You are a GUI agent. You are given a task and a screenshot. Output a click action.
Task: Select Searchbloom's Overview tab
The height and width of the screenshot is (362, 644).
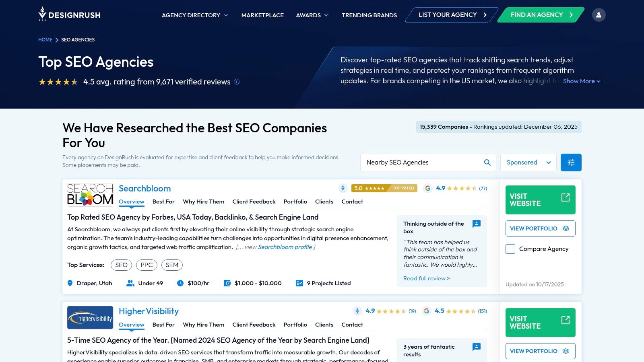[132, 202]
